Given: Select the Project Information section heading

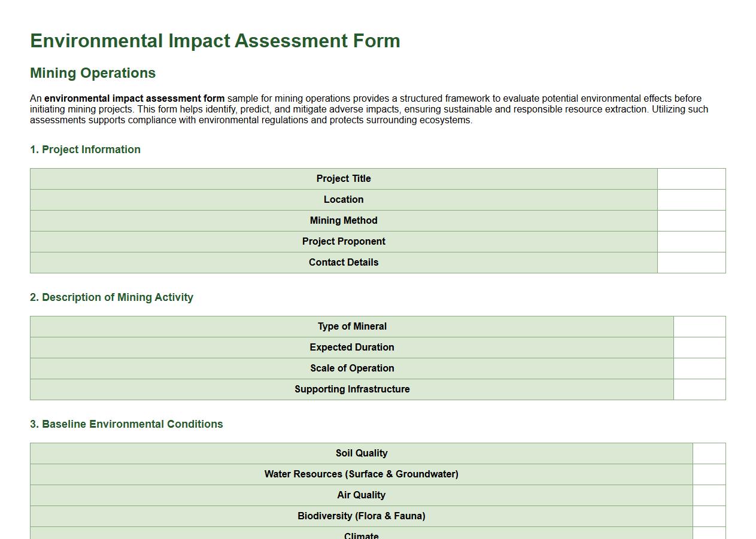Looking at the screenshot, I should (85, 149).
